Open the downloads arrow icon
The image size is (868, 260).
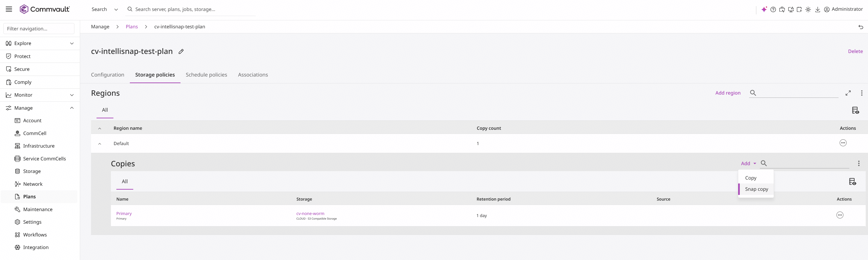point(817,9)
